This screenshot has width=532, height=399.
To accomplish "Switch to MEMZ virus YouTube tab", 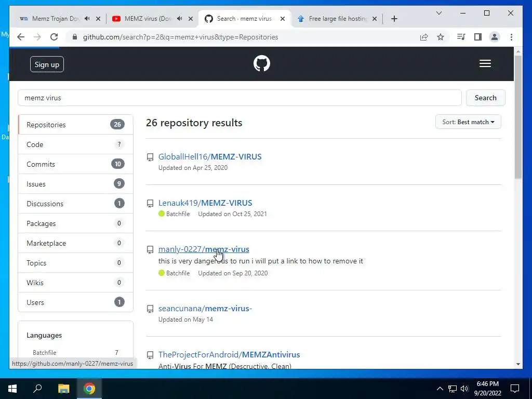I will tap(148, 19).
